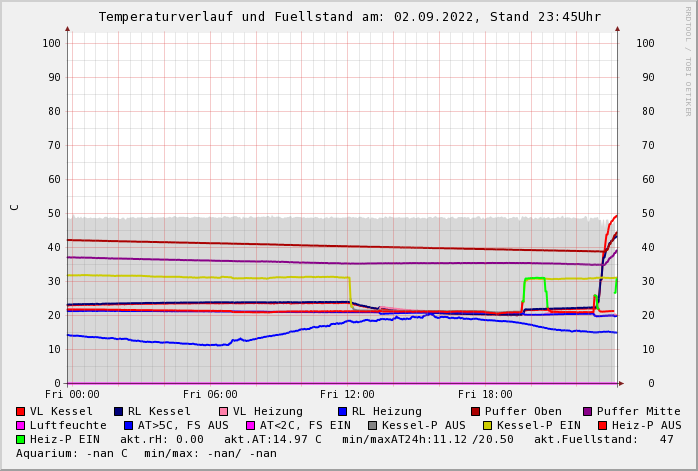Select the Fri 18:00 time axis label

click(485, 394)
